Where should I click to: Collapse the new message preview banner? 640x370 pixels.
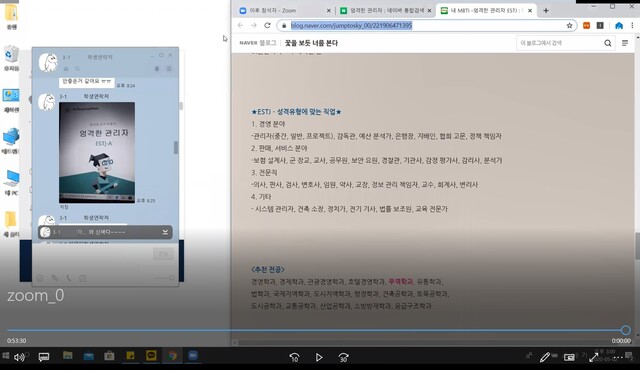click(x=165, y=232)
